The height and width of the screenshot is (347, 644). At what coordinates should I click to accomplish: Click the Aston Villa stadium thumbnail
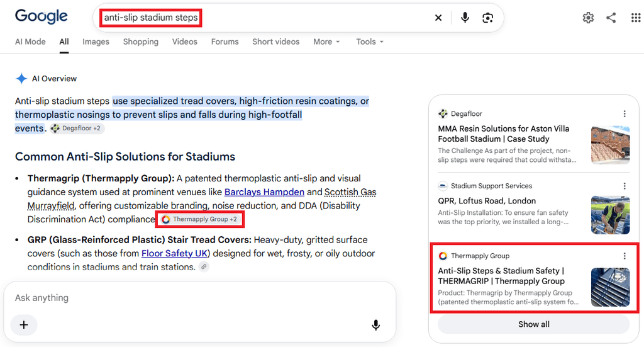pos(610,145)
